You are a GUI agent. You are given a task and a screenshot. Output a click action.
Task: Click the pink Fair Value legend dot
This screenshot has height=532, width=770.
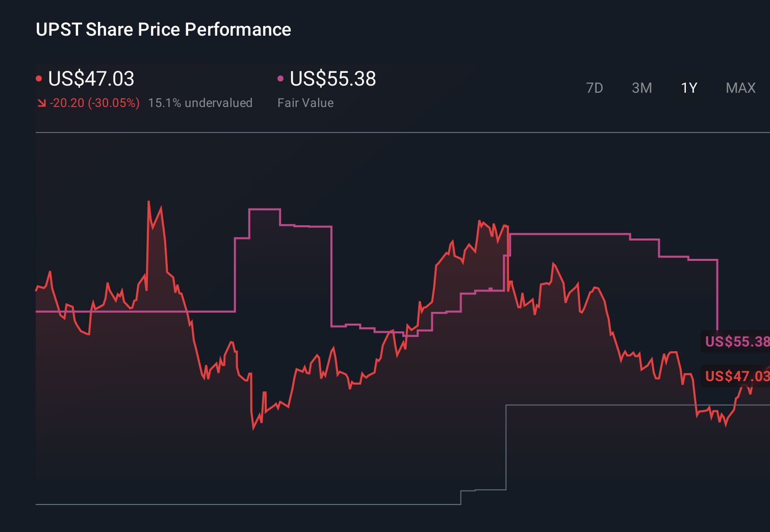coord(280,78)
